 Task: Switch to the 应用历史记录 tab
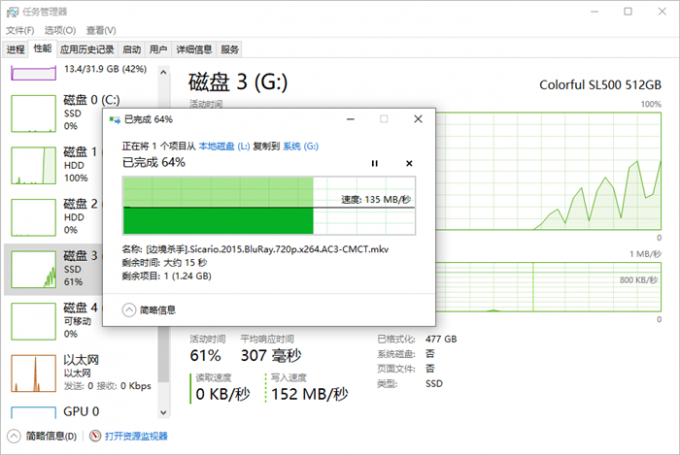[x=87, y=49]
